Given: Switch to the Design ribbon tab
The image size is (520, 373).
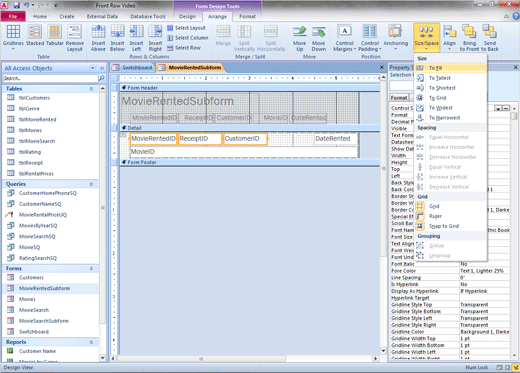Looking at the screenshot, I should tap(187, 16).
